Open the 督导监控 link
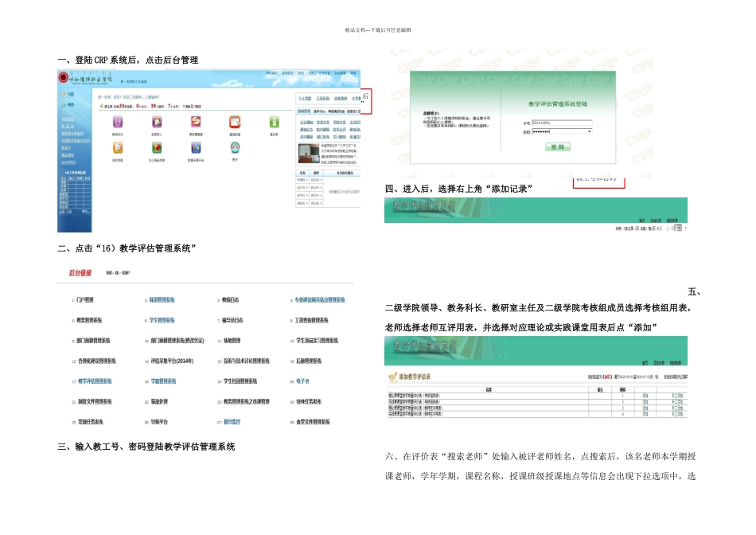Image resolution: width=756 pixels, height=535 pixels. pos(232,422)
